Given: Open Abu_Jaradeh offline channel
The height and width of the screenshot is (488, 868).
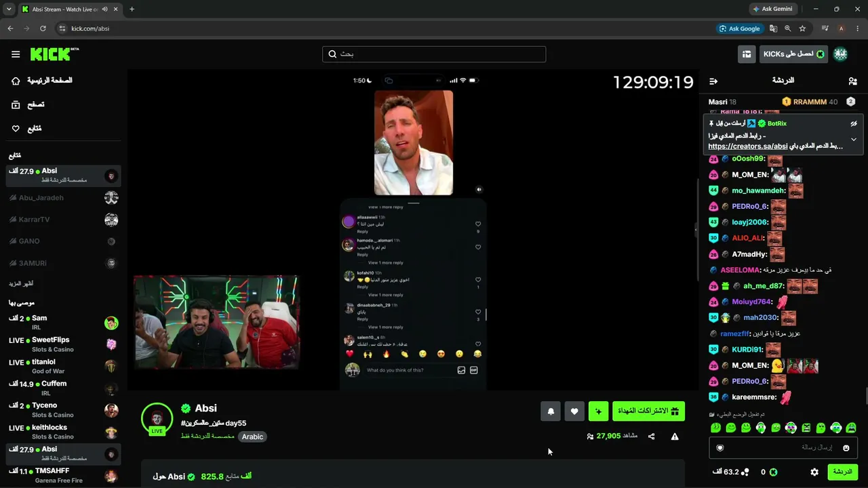Looking at the screenshot, I should point(64,198).
